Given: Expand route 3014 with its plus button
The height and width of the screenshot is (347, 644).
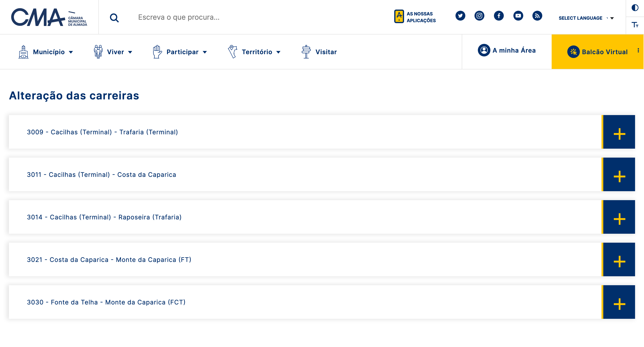Looking at the screenshot, I should (x=619, y=217).
